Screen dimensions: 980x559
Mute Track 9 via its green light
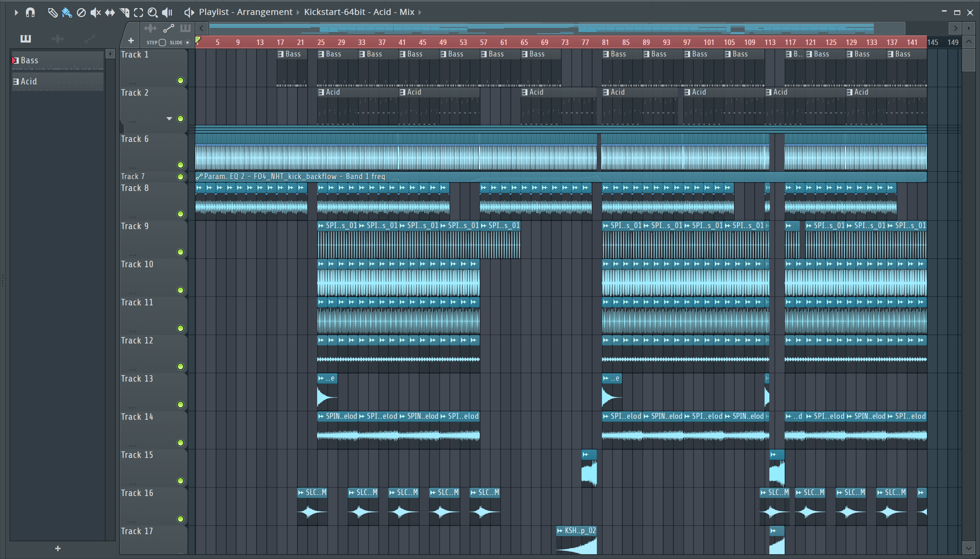pyautogui.click(x=180, y=252)
